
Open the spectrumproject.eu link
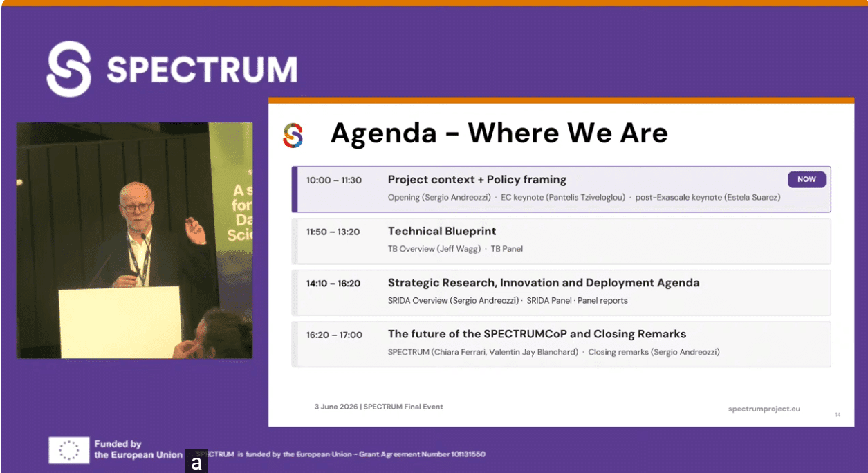(764, 409)
